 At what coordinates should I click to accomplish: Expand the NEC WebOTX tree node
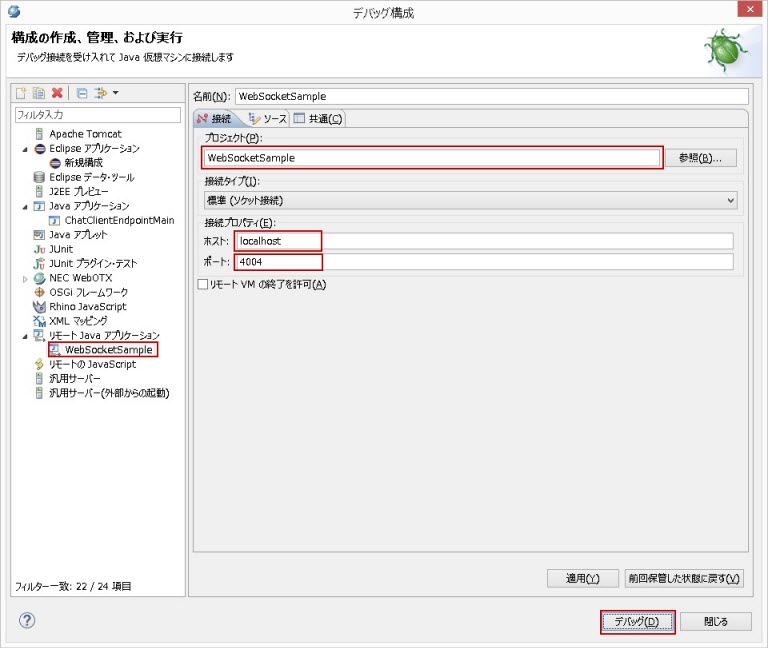25,278
